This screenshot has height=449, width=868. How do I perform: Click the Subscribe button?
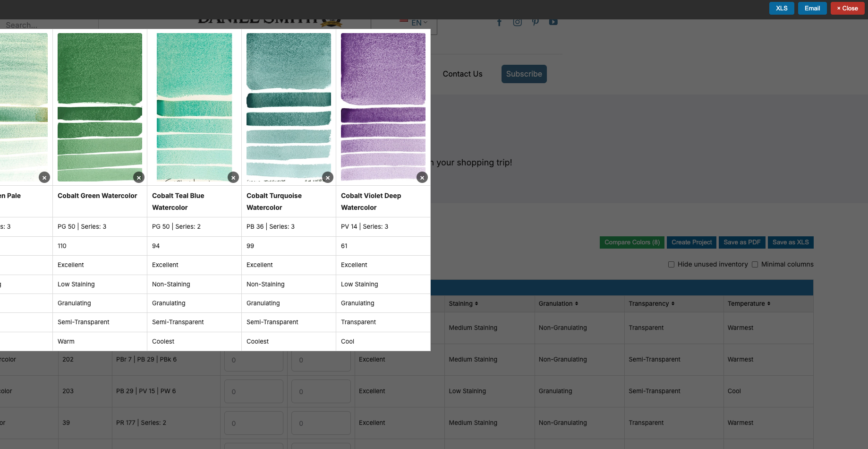(524, 74)
